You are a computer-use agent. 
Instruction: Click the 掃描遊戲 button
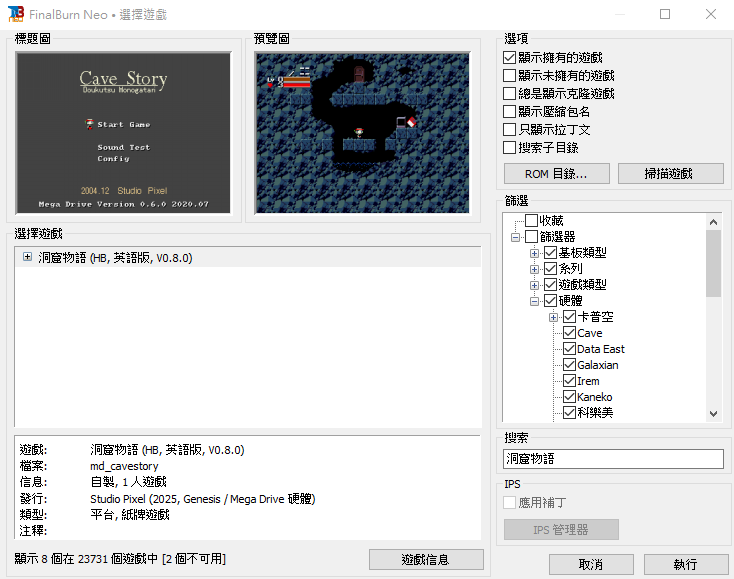[x=670, y=174]
